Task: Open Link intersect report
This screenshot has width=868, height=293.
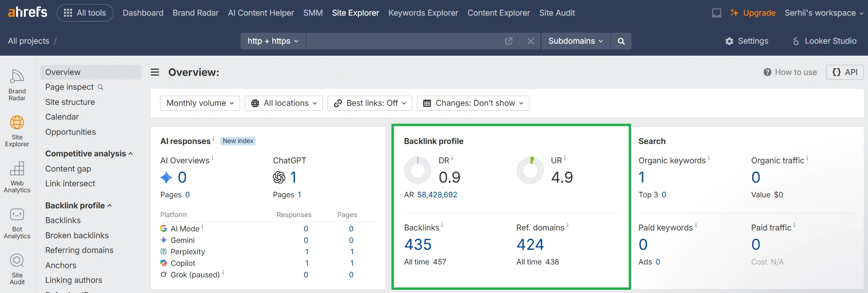Action: pos(70,184)
